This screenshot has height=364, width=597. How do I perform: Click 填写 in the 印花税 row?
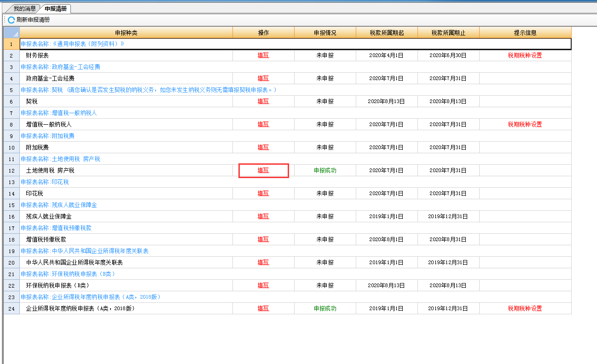(x=263, y=193)
